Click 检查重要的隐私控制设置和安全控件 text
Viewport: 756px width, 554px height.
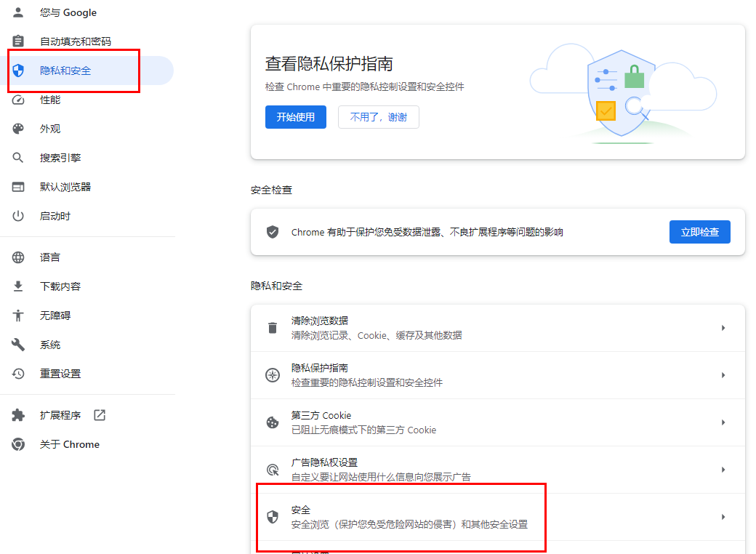click(x=367, y=383)
